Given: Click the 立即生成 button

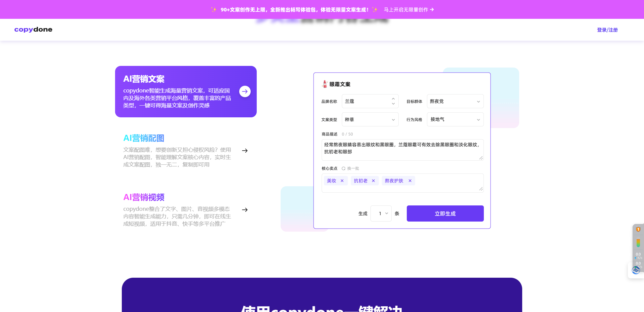Looking at the screenshot, I should click(445, 213).
